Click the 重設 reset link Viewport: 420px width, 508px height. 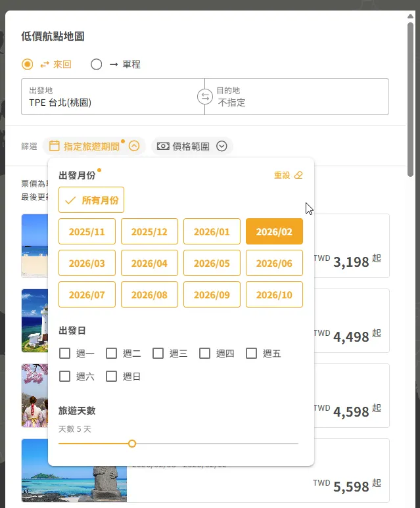[282, 175]
